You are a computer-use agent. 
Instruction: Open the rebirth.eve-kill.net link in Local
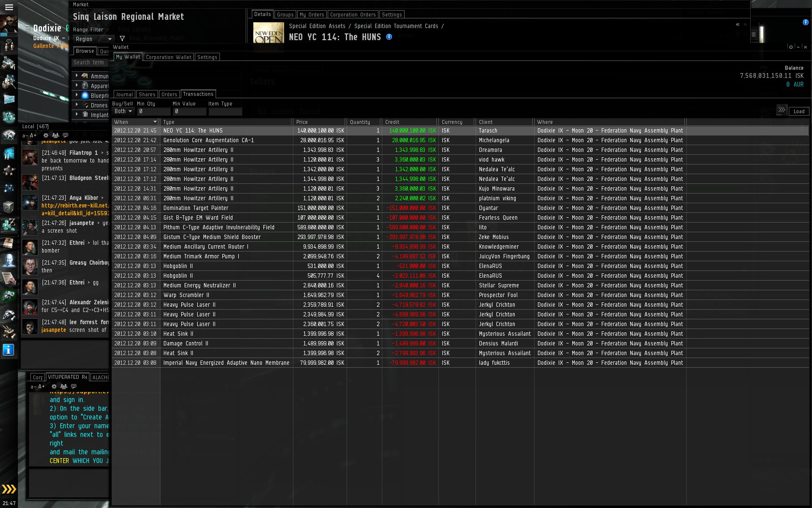[x=75, y=209]
